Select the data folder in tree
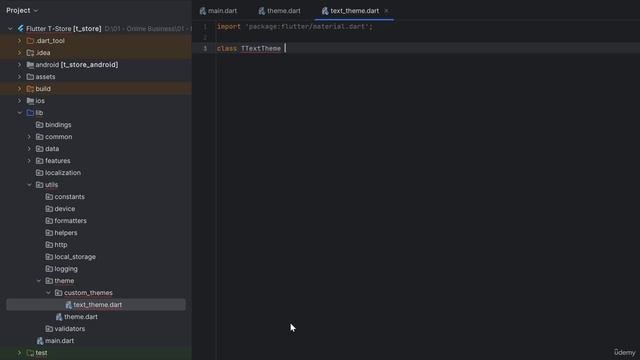The image size is (640, 360). [52, 149]
